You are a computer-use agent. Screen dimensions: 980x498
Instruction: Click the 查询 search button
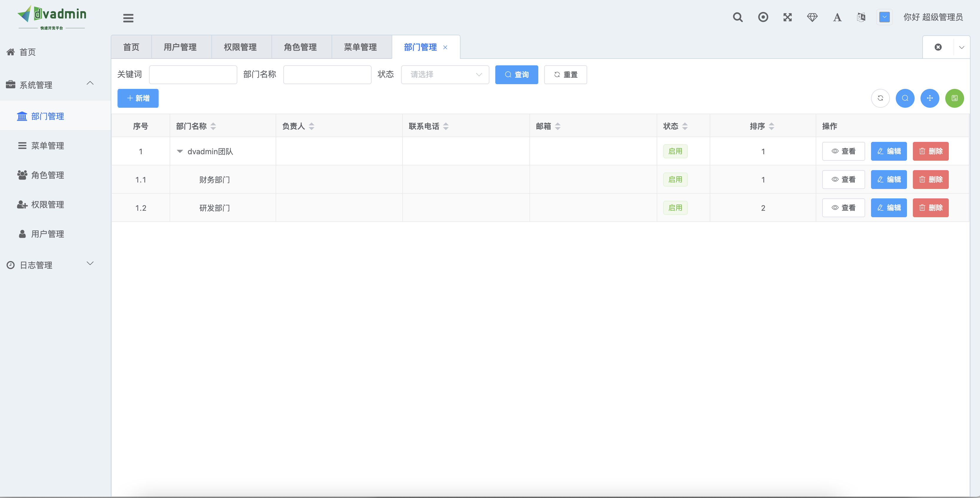tap(517, 74)
